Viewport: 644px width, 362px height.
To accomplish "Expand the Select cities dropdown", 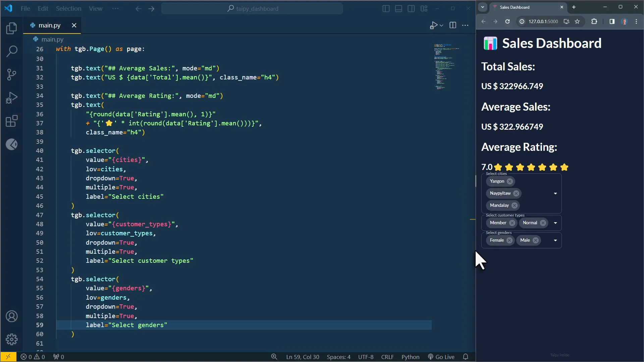I will click(555, 193).
